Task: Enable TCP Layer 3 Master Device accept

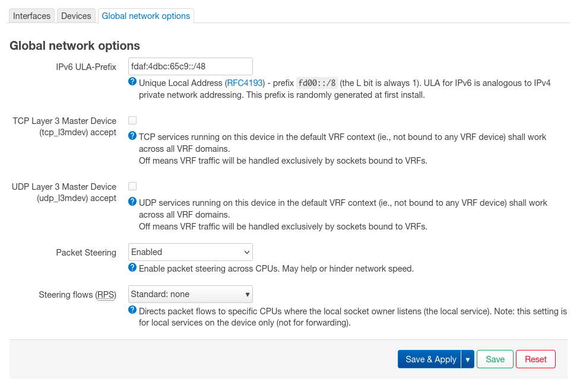Action: 132,120
